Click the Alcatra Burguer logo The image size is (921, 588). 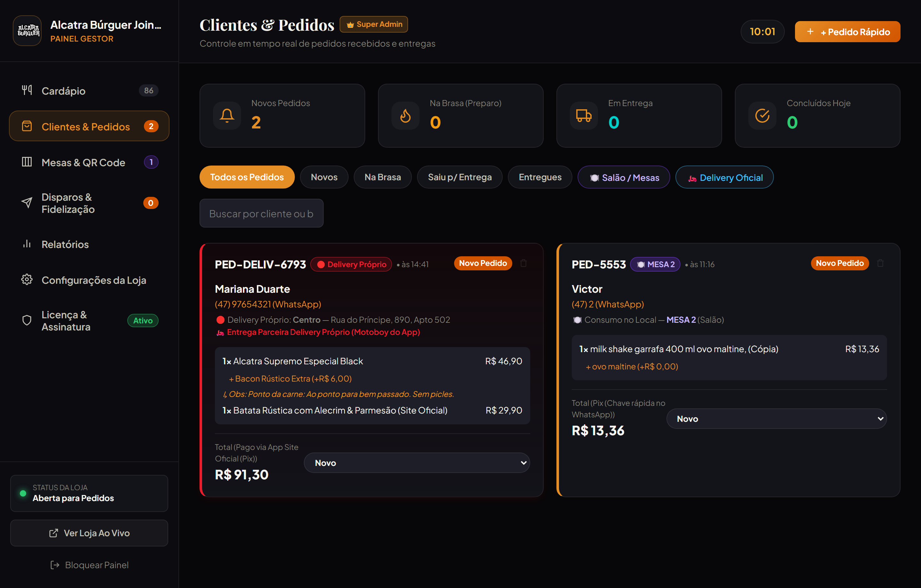[x=27, y=31]
